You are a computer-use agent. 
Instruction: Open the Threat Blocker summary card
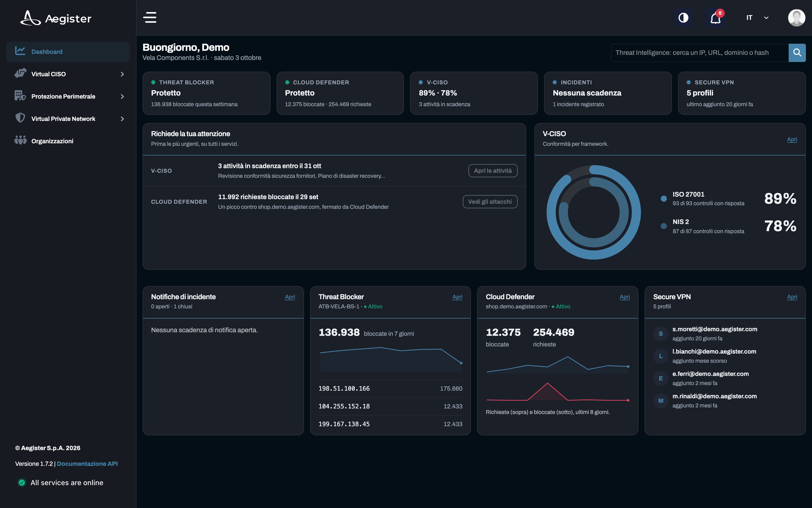click(206, 93)
